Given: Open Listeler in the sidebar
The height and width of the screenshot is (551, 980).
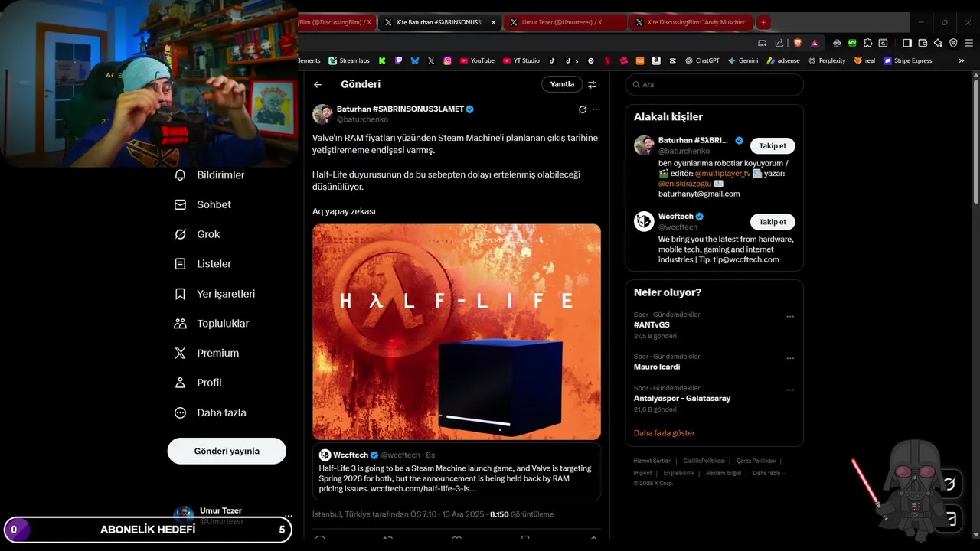Looking at the screenshot, I should (x=203, y=264).
